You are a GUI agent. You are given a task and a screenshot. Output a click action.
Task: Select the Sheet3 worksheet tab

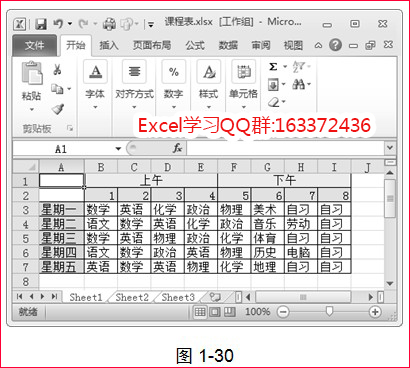(178, 297)
